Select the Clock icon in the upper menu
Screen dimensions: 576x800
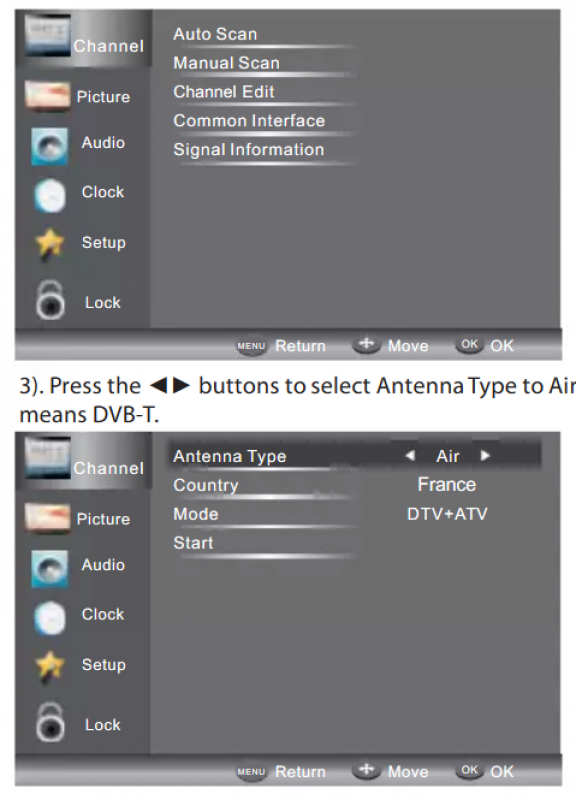click(50, 195)
